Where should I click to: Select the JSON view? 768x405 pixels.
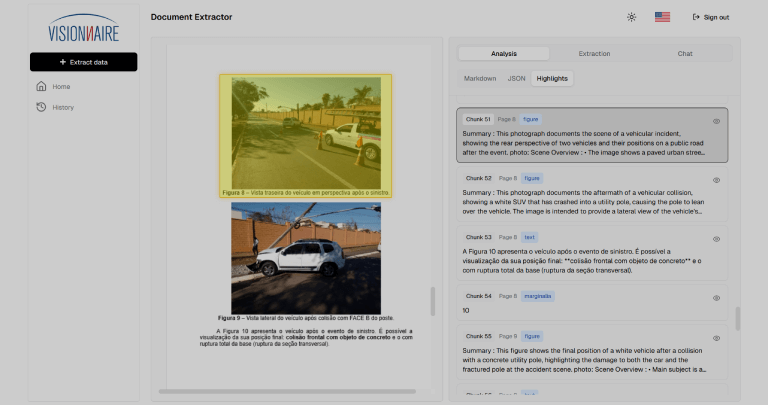click(x=517, y=78)
